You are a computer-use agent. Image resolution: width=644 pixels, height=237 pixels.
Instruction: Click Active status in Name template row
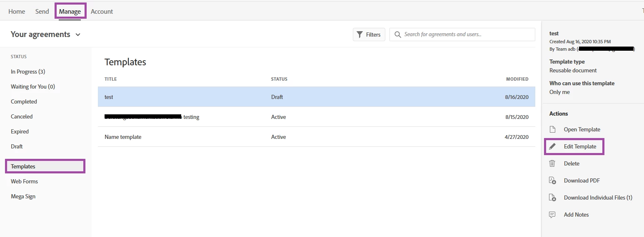(279, 137)
